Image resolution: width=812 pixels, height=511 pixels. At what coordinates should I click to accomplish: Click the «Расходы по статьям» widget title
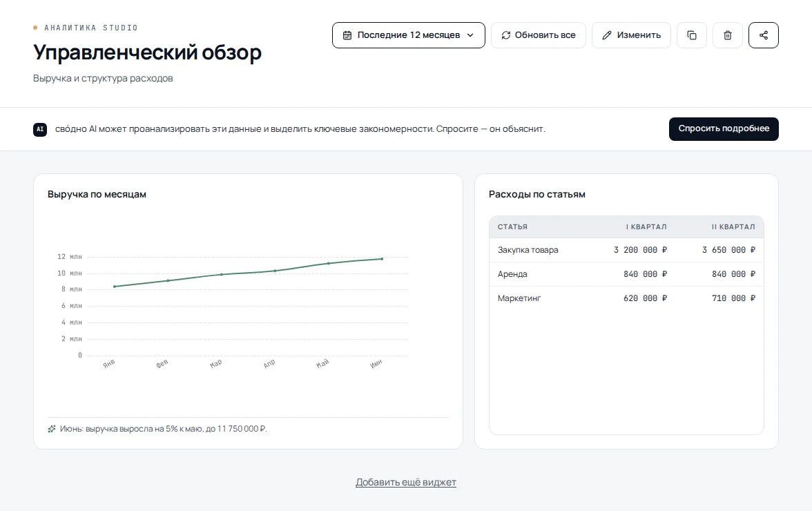coord(537,194)
